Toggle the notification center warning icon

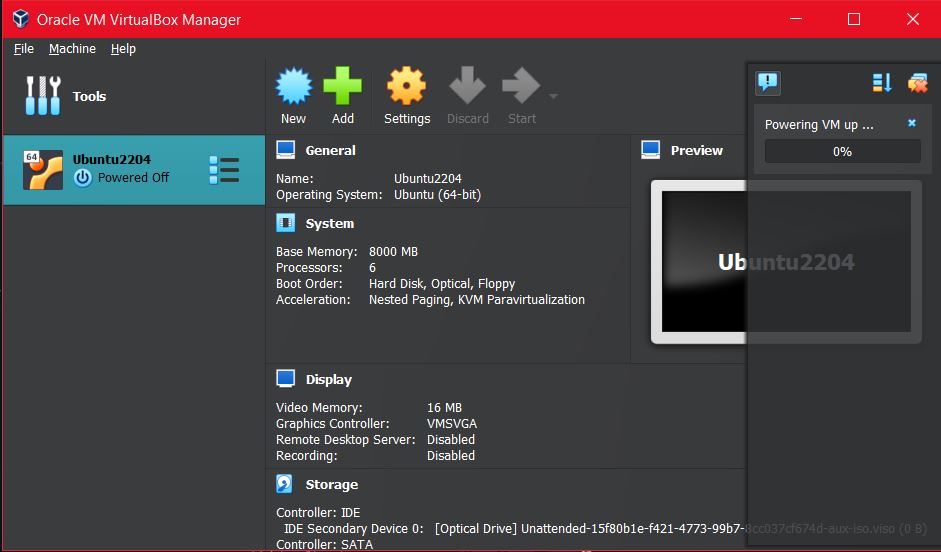point(768,82)
